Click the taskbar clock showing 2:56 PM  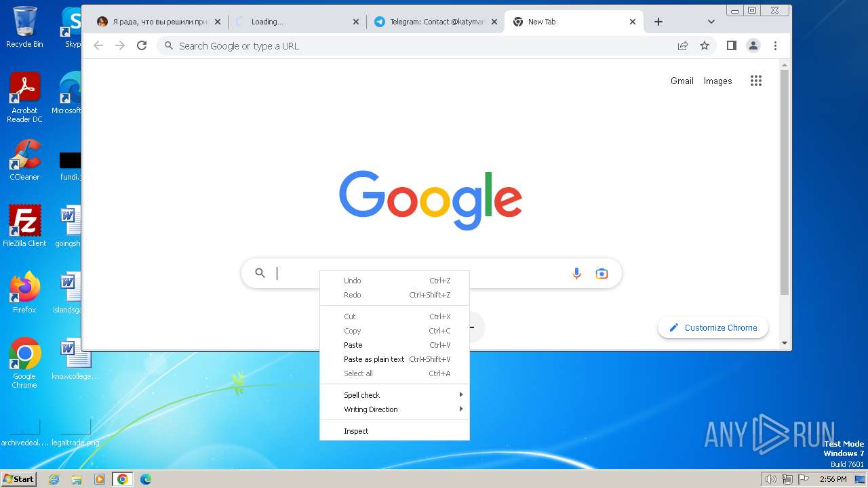point(833,479)
